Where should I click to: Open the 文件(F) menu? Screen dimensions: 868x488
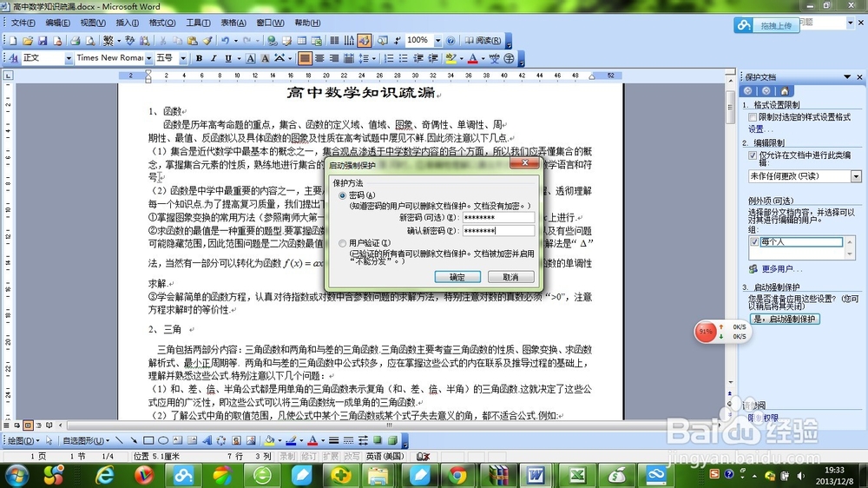(23, 23)
